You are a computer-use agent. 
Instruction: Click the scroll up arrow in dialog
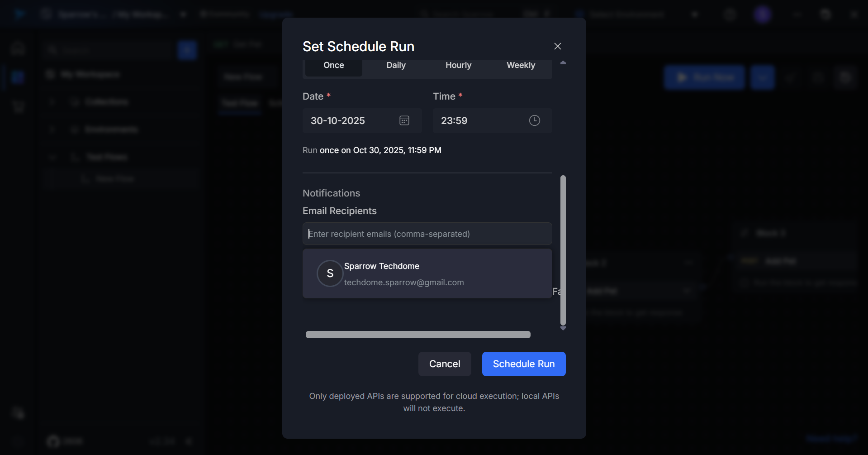[x=563, y=63]
